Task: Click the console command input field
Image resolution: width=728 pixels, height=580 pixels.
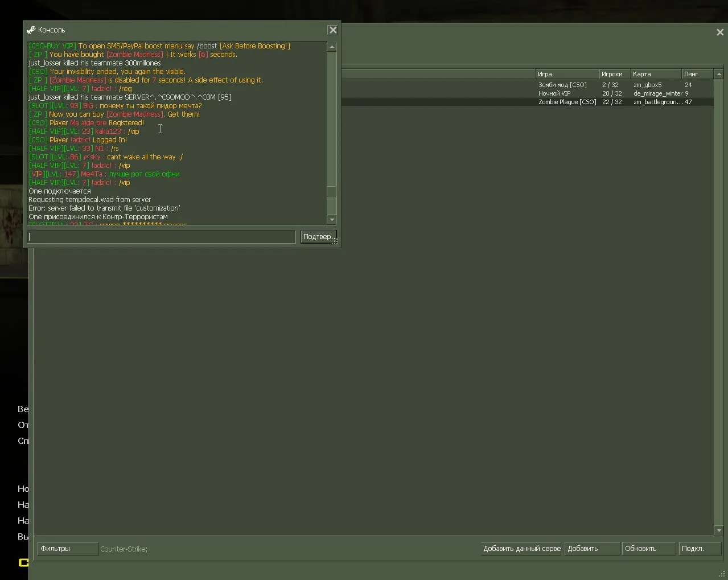Action: [x=162, y=237]
